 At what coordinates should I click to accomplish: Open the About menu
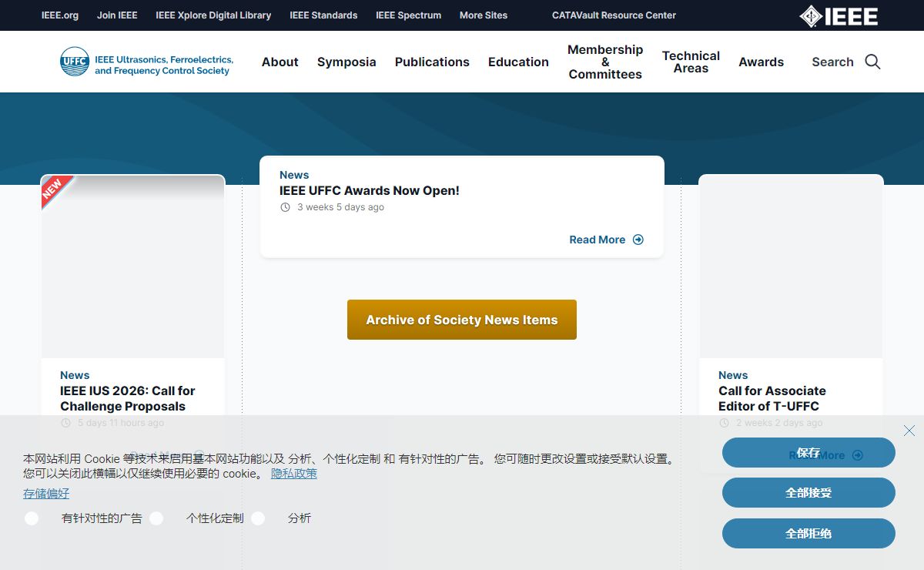tap(280, 62)
